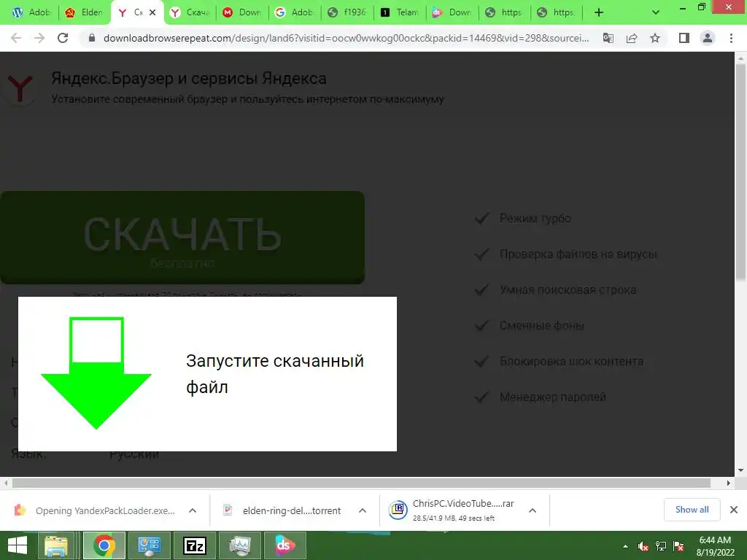Screen dimensions: 747x560
Task: Open Chrome profile avatar
Action: click(x=708, y=38)
